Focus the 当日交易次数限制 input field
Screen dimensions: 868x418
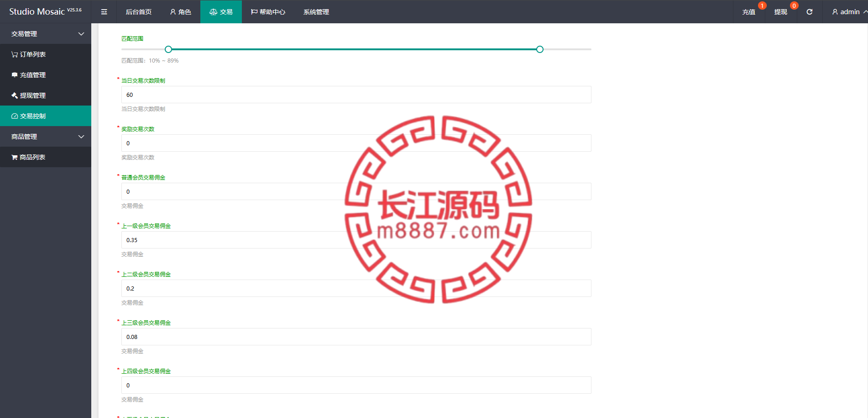point(356,95)
